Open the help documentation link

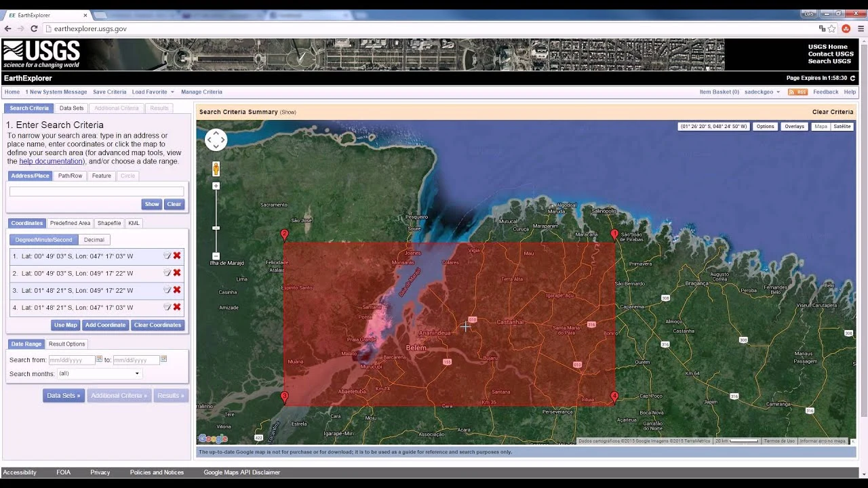coord(51,161)
